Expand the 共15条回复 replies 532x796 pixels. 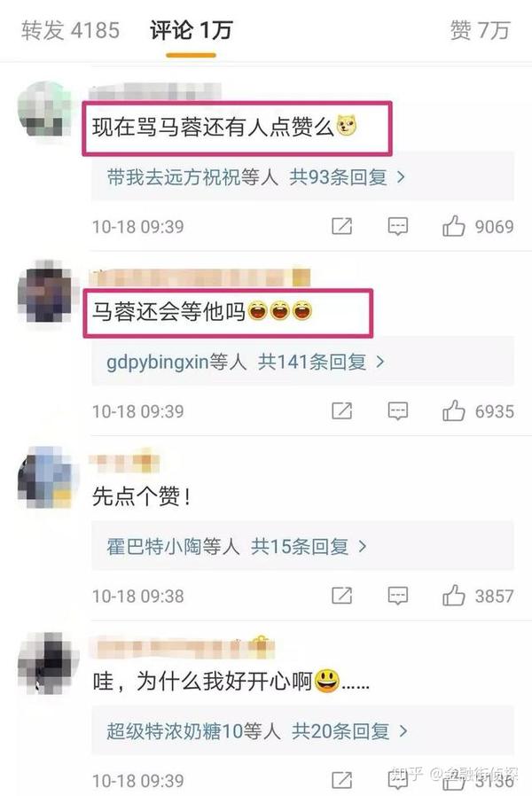click(309, 547)
